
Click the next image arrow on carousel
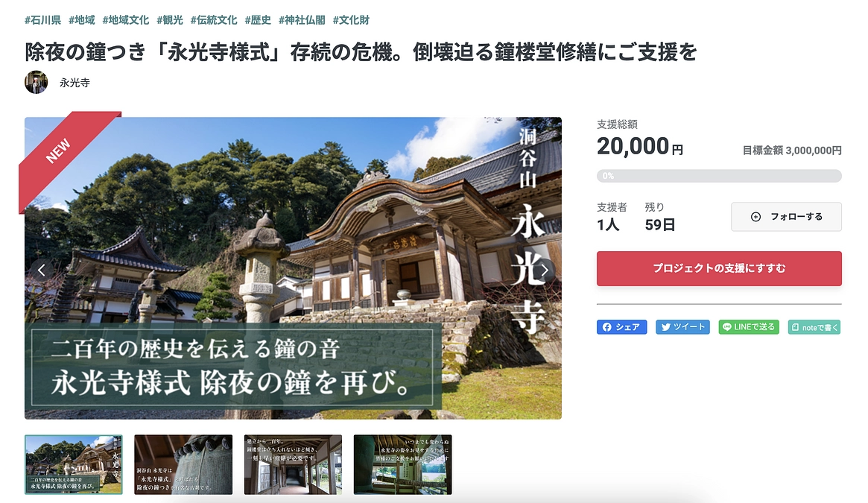tap(545, 270)
